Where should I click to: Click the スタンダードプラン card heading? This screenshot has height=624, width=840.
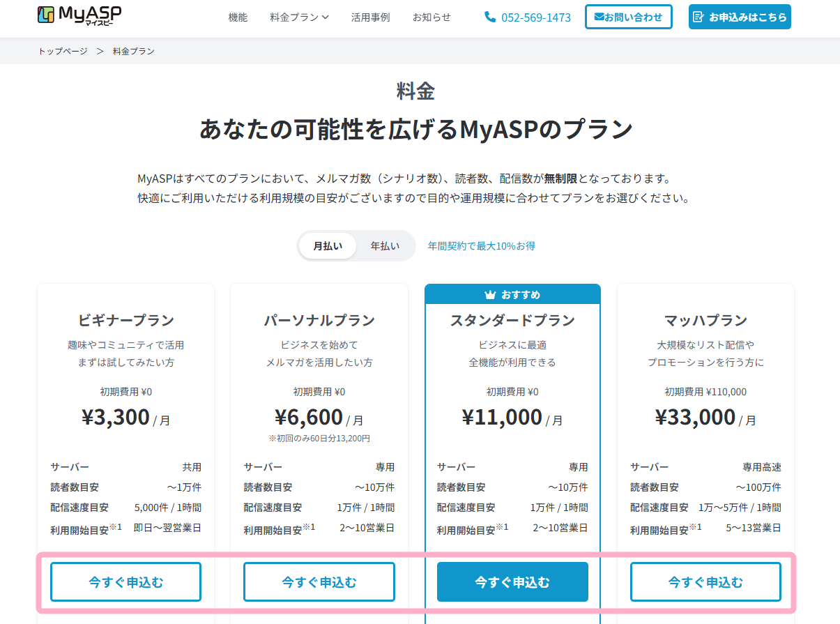coord(512,321)
